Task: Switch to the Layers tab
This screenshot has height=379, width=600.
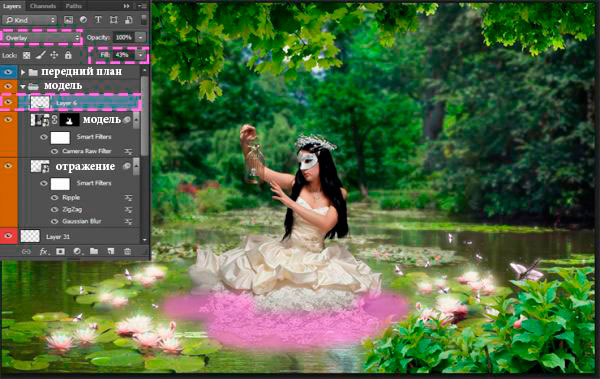Action: (x=12, y=6)
